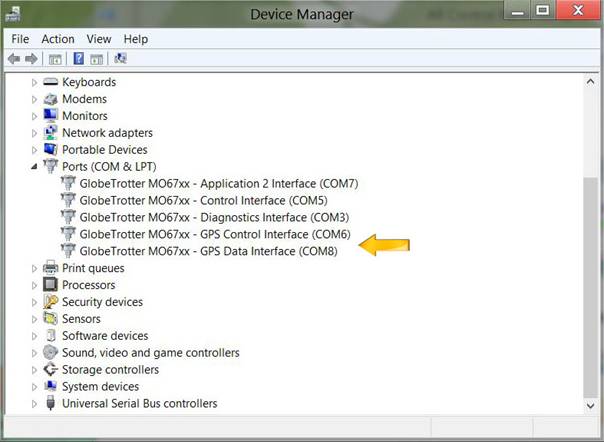Image resolution: width=604 pixels, height=442 pixels.
Task: Open the File menu
Action: [x=20, y=39]
